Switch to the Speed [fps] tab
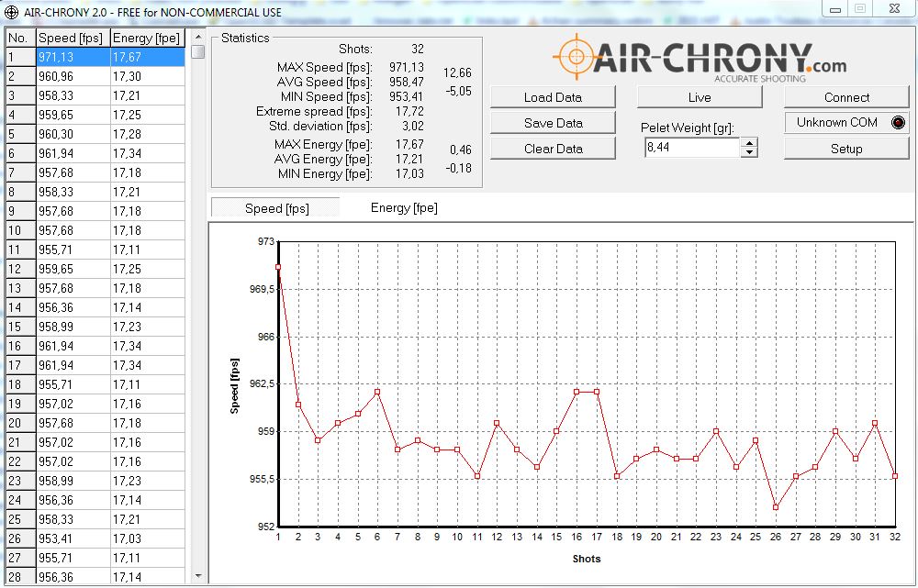Image resolution: width=918 pixels, height=588 pixels. 276,208
